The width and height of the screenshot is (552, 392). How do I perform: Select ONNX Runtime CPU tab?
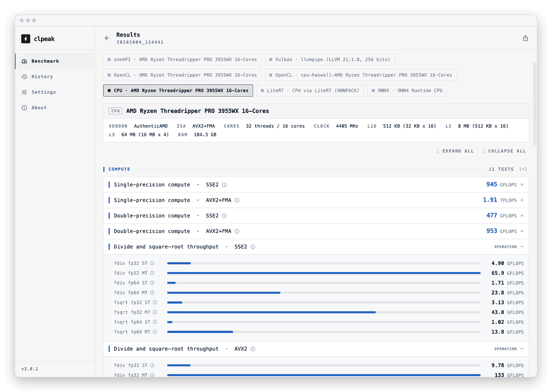pos(407,91)
